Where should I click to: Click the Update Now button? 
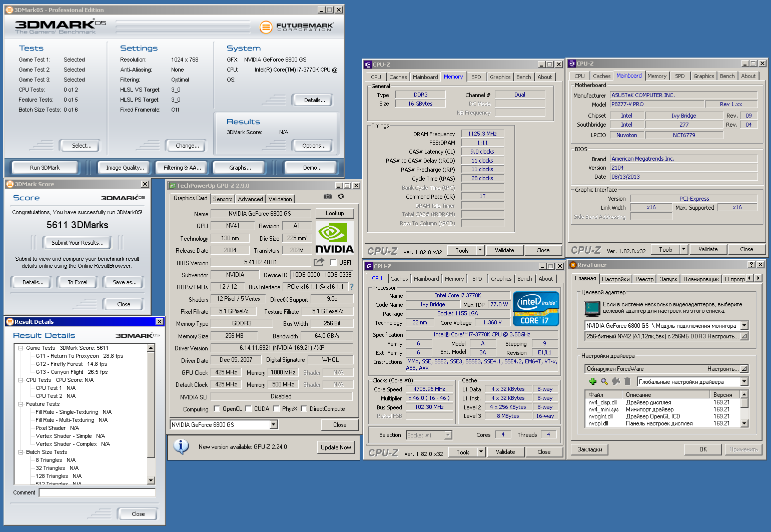[x=336, y=447]
